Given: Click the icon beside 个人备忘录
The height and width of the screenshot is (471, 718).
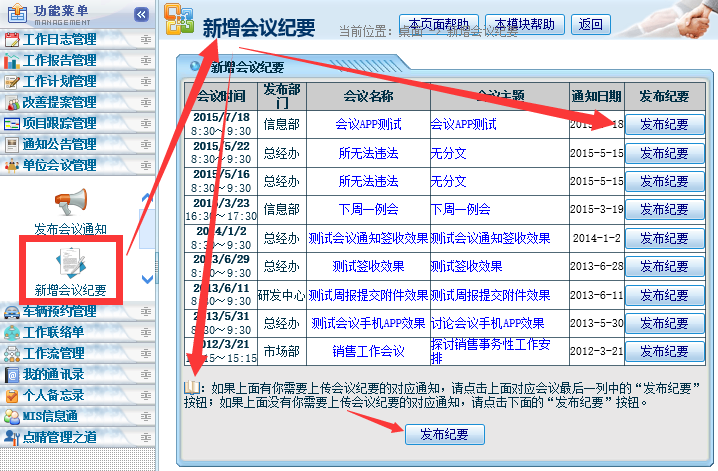Looking at the screenshot, I should (12, 395).
